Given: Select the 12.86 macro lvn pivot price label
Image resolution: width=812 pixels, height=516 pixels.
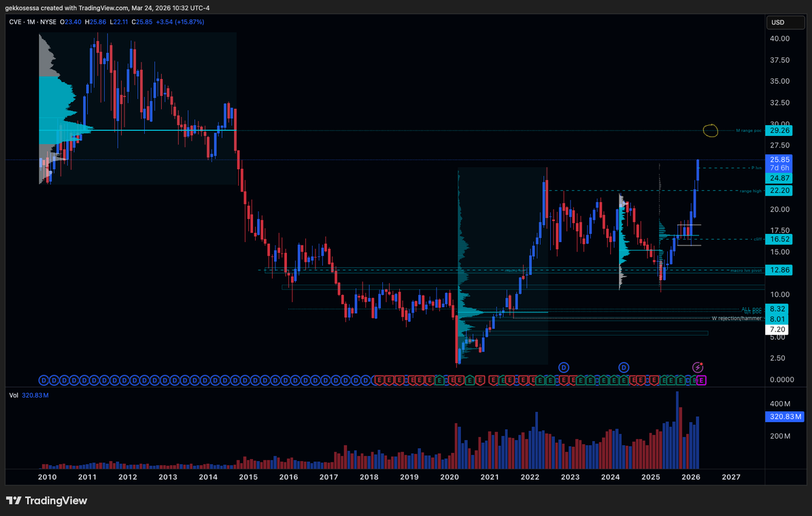Looking at the screenshot, I should 780,270.
